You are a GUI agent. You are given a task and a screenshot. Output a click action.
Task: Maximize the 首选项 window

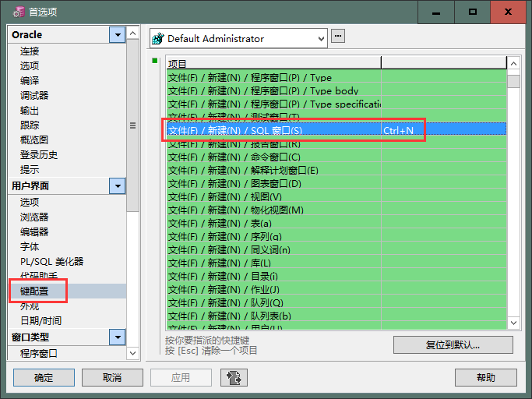coord(472,12)
